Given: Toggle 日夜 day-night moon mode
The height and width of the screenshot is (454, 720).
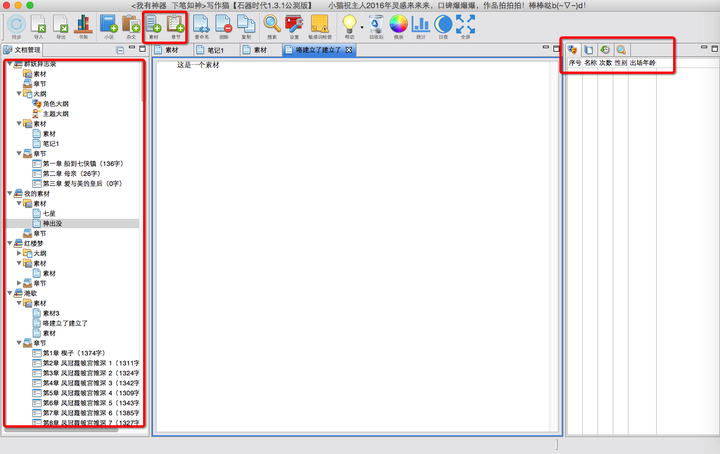Looking at the screenshot, I should click(443, 27).
